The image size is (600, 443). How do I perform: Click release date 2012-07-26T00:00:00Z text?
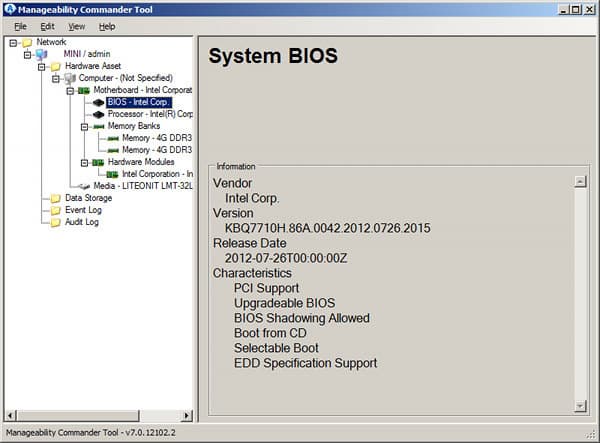pos(286,258)
